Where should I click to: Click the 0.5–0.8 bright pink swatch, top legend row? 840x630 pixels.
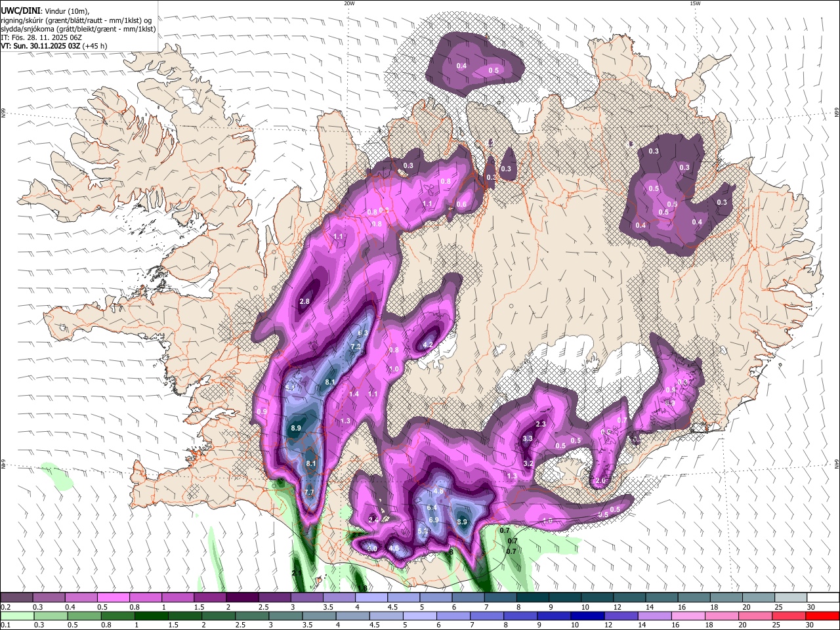(x=113, y=598)
